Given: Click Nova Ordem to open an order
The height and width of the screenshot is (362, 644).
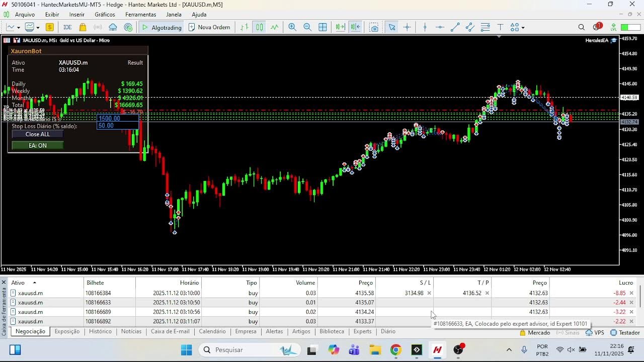Looking at the screenshot, I should click(209, 27).
